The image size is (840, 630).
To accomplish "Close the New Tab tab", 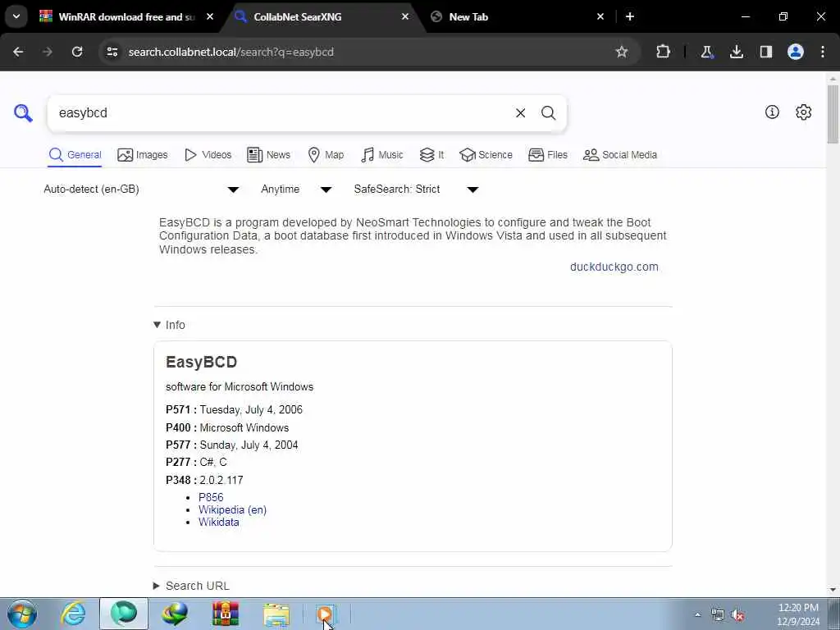I will [x=600, y=16].
